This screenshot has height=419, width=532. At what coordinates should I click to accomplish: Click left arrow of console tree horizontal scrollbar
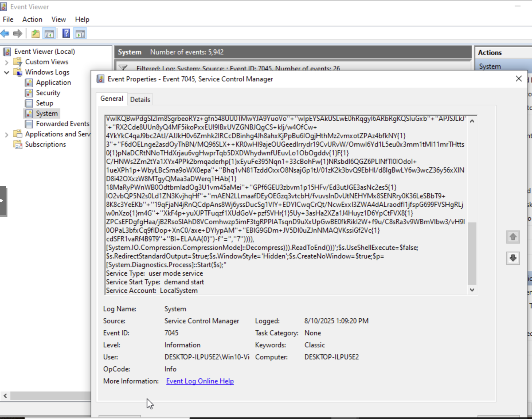coord(5,396)
